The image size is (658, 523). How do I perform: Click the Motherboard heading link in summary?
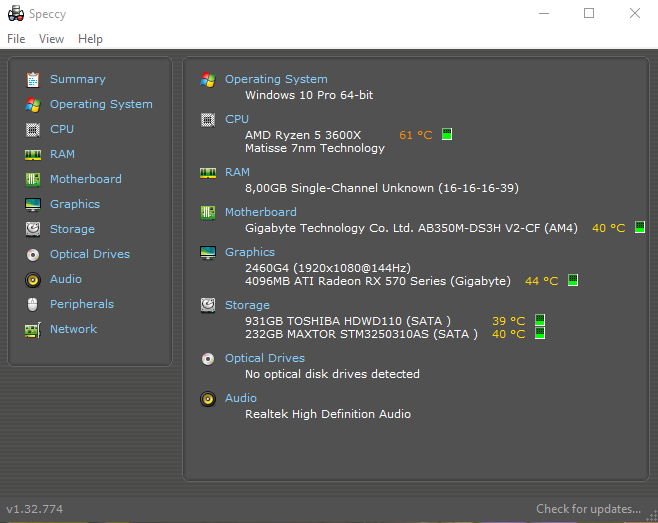click(x=261, y=212)
